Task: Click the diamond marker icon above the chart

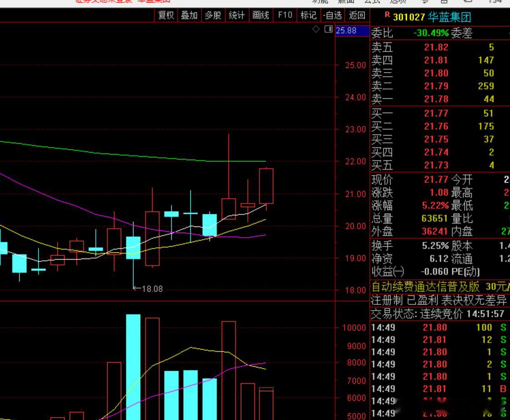Action: pos(316,29)
